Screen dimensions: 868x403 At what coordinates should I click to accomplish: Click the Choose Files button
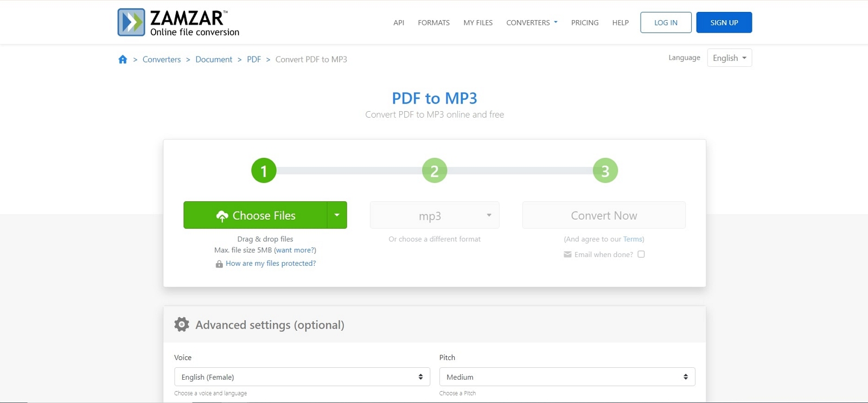tap(256, 215)
